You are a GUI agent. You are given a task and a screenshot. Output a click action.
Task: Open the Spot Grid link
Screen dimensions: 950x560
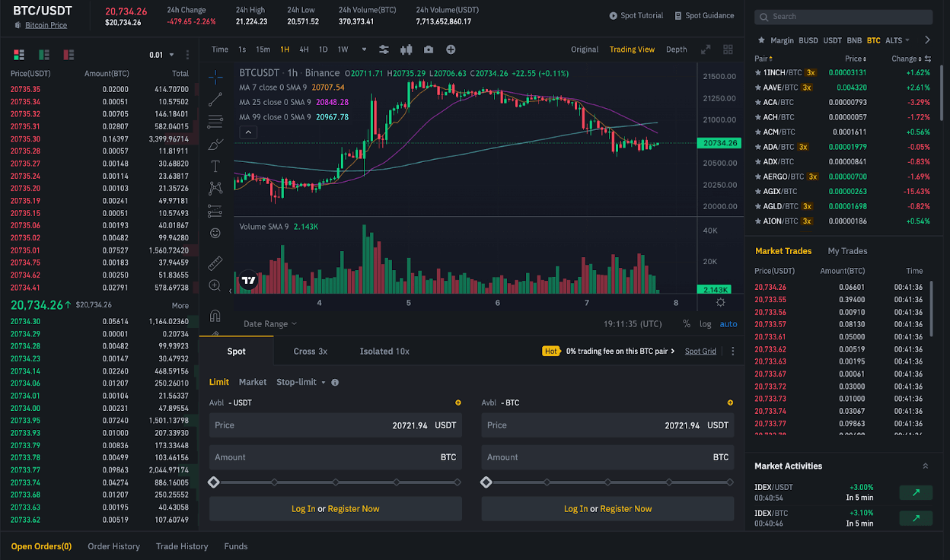point(700,351)
